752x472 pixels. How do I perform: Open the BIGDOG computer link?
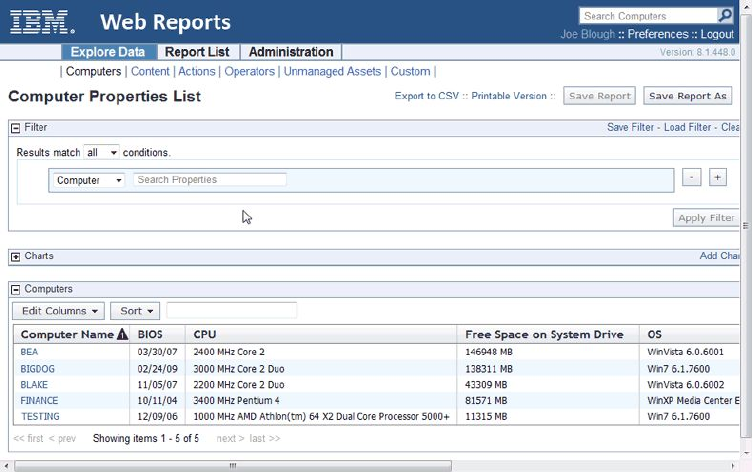(37, 369)
